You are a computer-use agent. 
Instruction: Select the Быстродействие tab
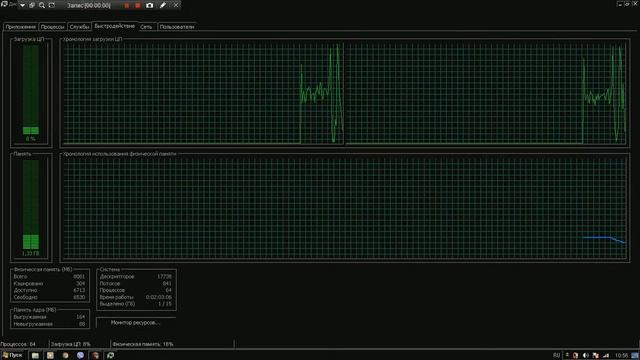(114, 26)
